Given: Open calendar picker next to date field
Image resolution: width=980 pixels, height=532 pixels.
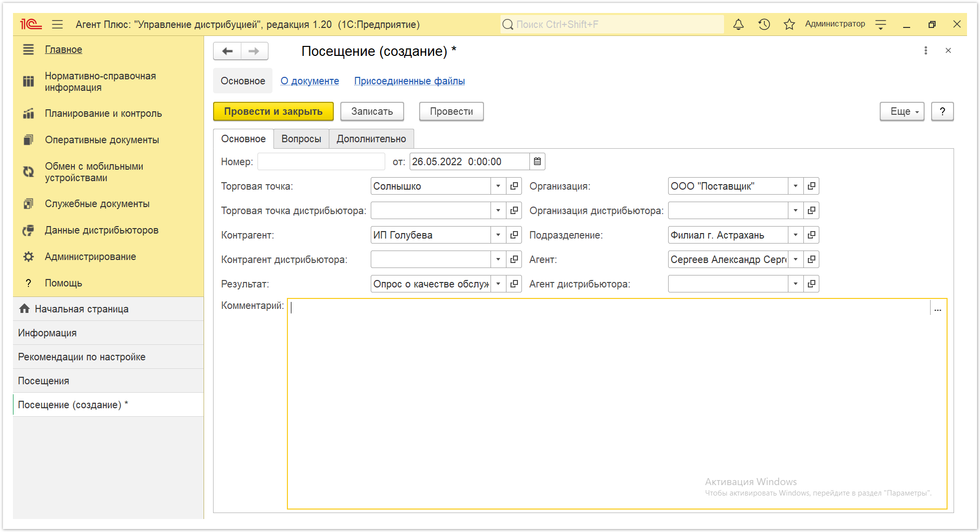Looking at the screenshot, I should (537, 162).
